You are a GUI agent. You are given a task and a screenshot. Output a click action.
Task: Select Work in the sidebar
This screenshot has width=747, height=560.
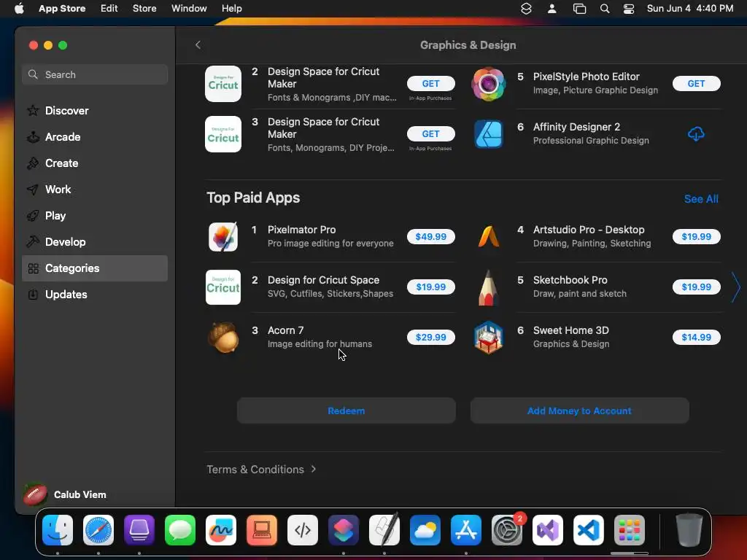[x=95, y=190]
